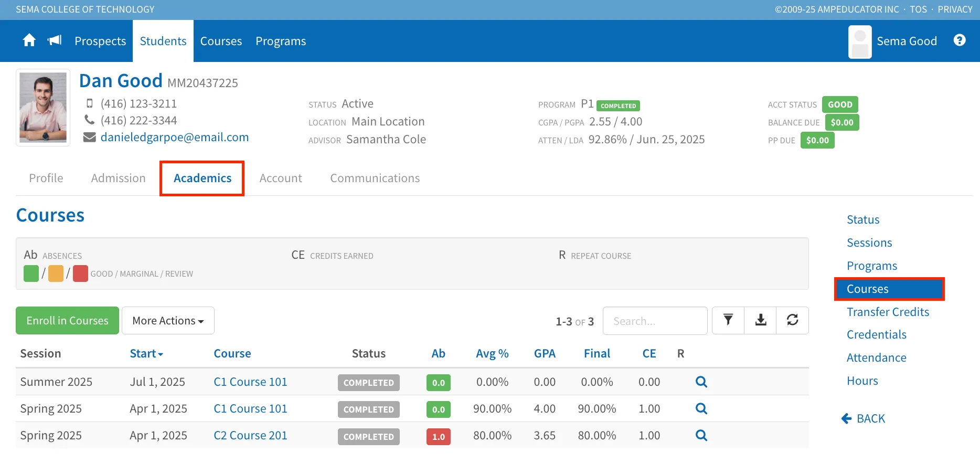Image resolution: width=980 pixels, height=463 pixels.
Task: Open the PRIVACY link
Action: pos(955,9)
